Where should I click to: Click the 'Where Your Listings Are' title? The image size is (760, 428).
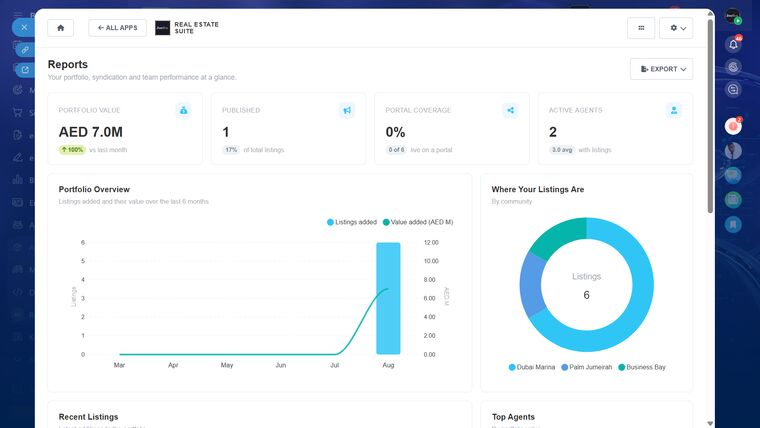click(538, 189)
